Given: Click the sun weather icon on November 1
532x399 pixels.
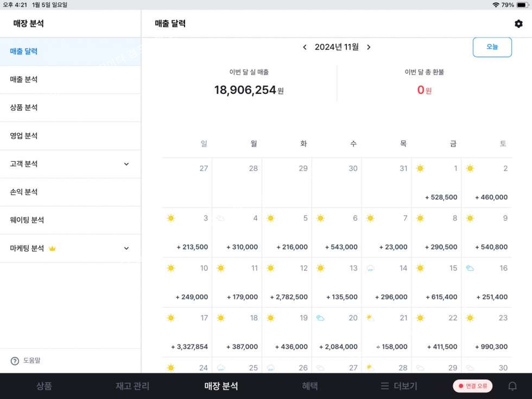Looking at the screenshot, I should point(420,168).
